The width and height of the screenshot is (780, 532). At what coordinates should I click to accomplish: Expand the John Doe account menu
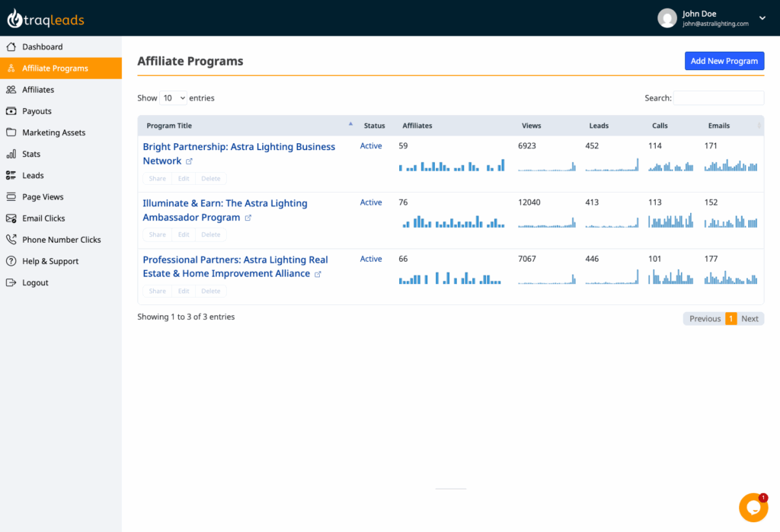coord(708,17)
